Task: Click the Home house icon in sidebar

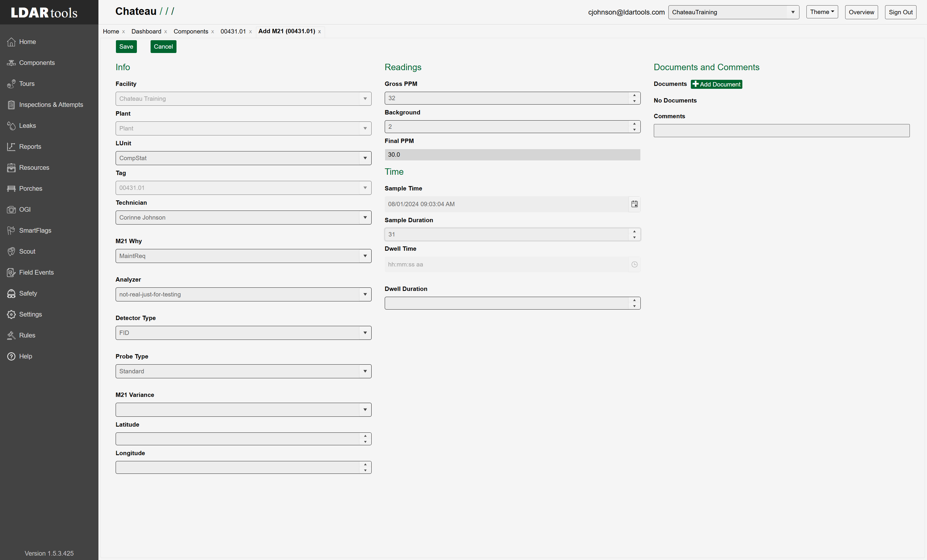Action: [11, 42]
